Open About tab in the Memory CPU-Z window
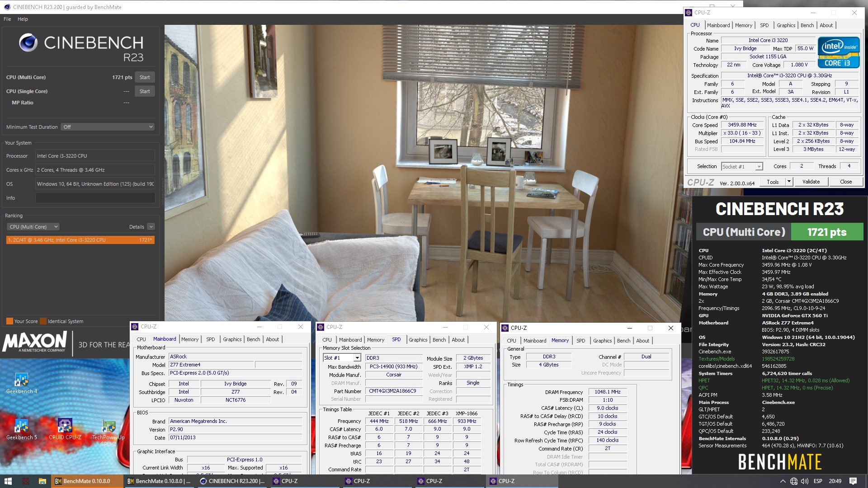 (642, 341)
